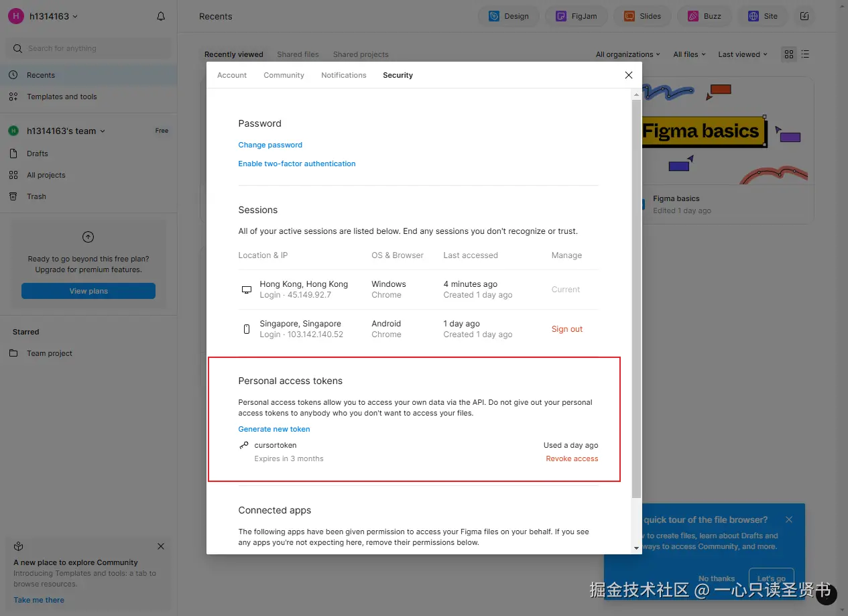Click the Buzz icon
The height and width of the screenshot is (616, 848).
pos(693,16)
